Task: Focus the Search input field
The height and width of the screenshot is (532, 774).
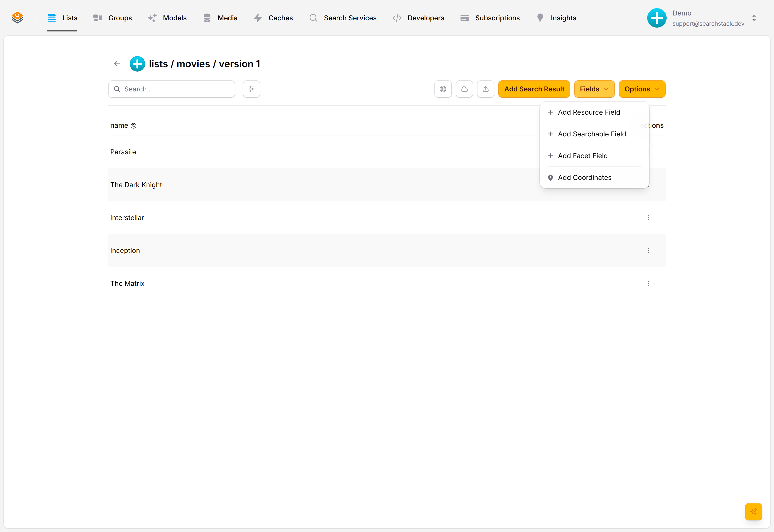Action: pos(172,89)
